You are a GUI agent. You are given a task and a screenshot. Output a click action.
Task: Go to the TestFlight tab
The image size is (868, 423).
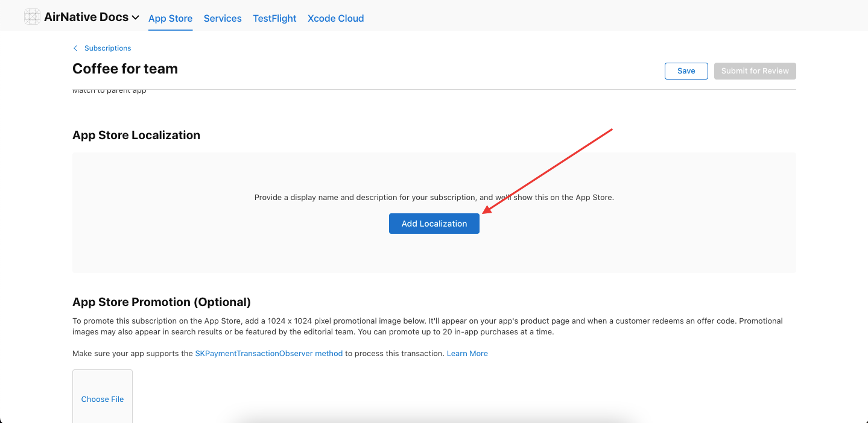pos(274,19)
